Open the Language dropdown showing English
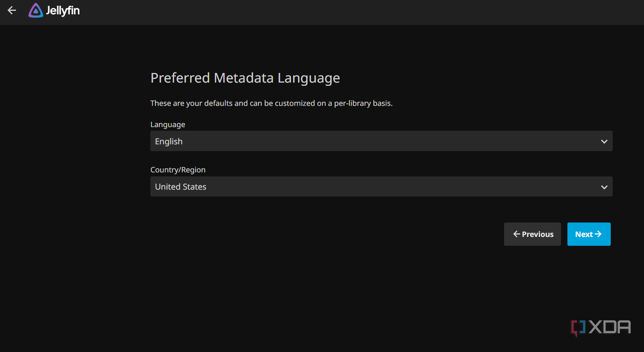 point(381,141)
